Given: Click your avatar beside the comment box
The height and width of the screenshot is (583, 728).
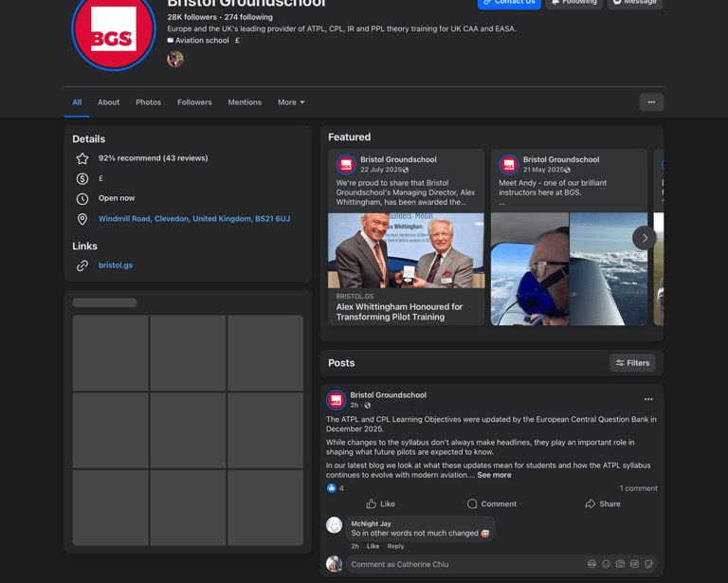Looking at the screenshot, I should click(334, 564).
